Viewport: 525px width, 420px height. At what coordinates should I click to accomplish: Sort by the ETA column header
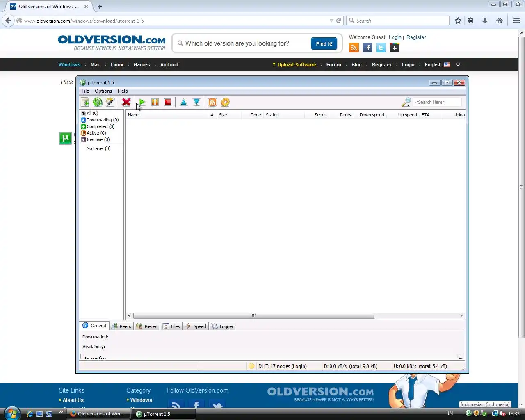tap(431, 115)
